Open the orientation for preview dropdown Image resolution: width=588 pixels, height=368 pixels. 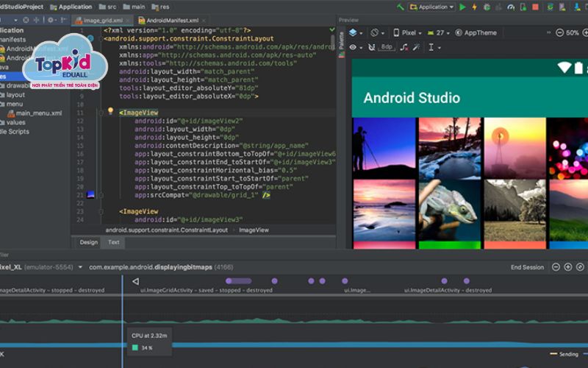377,32
